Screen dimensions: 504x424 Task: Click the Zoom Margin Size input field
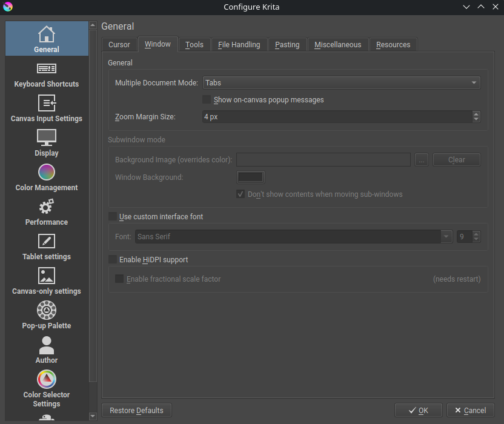click(x=336, y=117)
